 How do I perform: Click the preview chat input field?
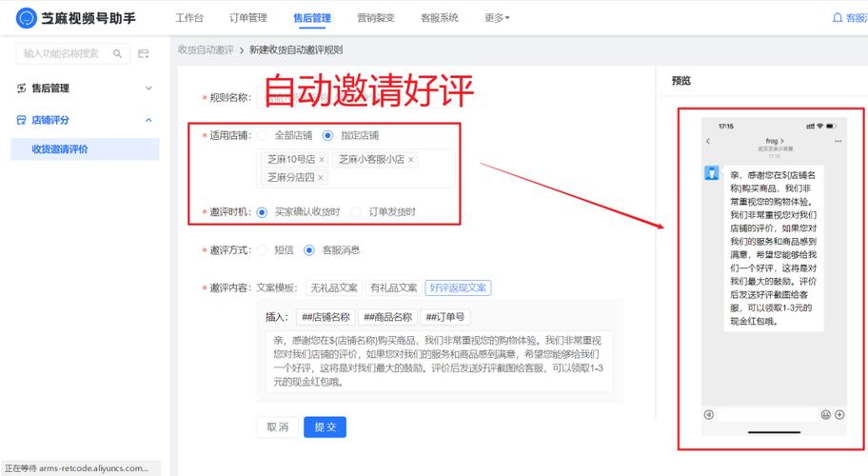click(767, 414)
